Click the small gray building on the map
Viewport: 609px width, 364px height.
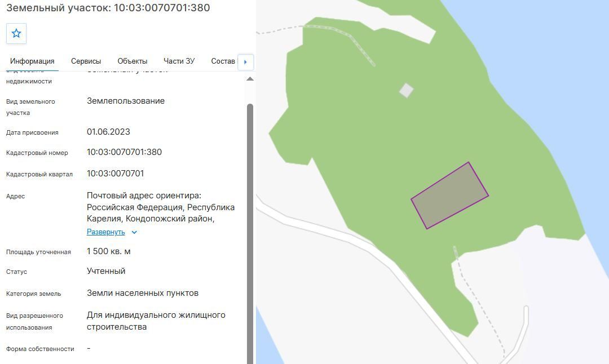click(406, 90)
